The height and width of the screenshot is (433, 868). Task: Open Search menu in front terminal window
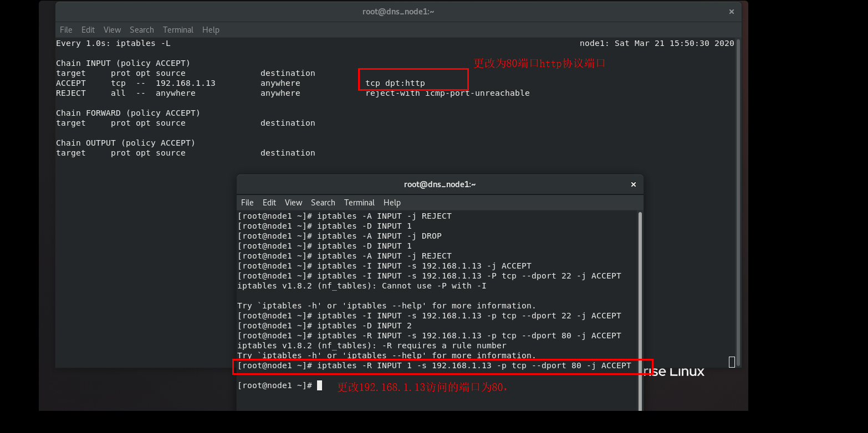pyautogui.click(x=323, y=203)
